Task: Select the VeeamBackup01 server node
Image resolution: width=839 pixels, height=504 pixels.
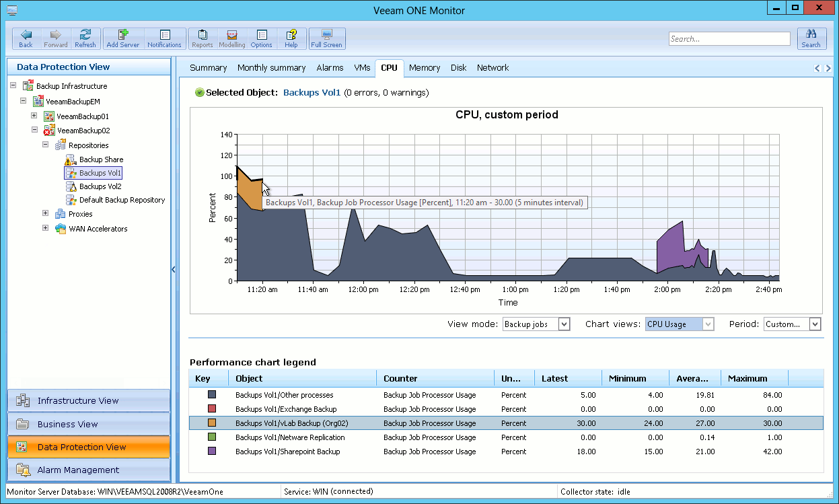Action: pyautogui.click(x=82, y=116)
